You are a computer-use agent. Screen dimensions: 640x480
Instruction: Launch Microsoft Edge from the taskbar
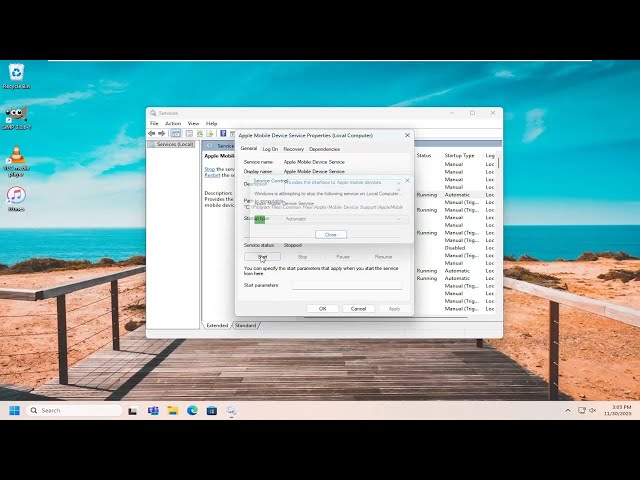[x=192, y=411]
